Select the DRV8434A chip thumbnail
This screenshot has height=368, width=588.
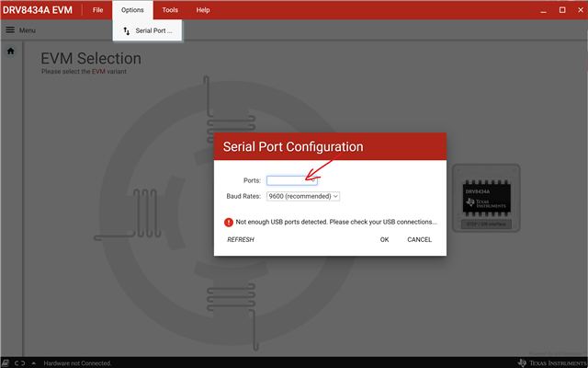coord(486,199)
